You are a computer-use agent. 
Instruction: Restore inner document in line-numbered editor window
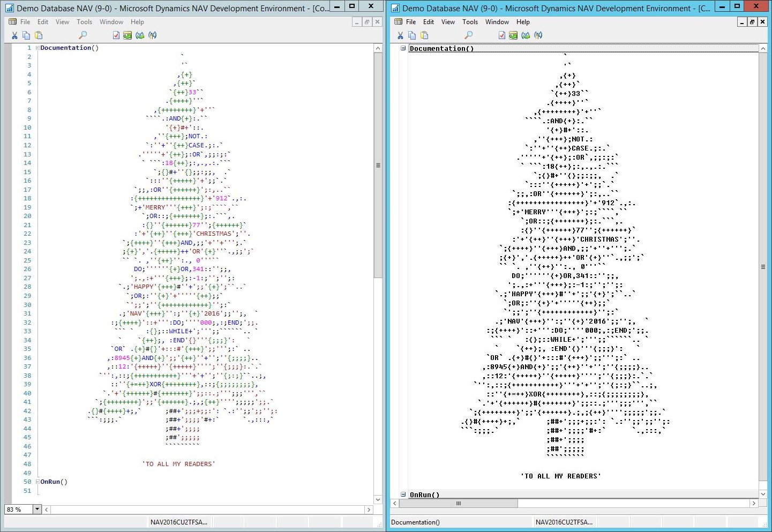[367, 22]
